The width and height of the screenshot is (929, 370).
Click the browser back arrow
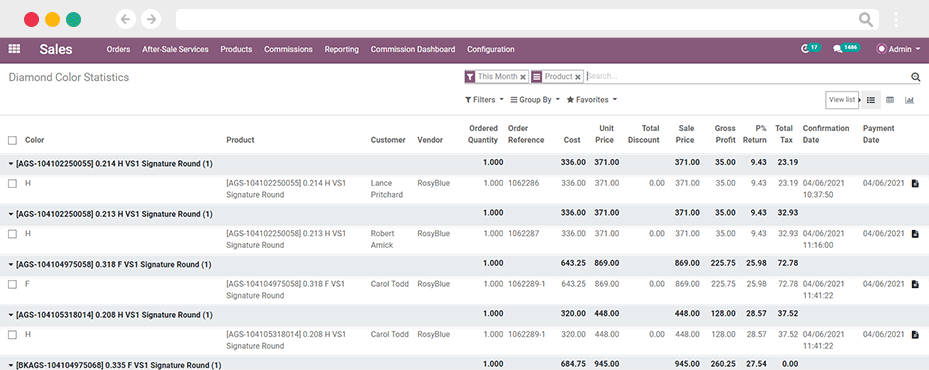tap(125, 20)
